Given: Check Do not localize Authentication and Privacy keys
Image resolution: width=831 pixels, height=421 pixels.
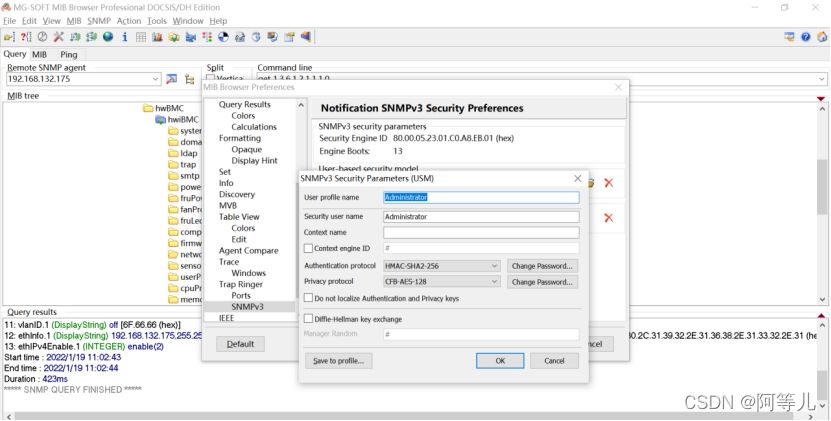Looking at the screenshot, I should 308,298.
